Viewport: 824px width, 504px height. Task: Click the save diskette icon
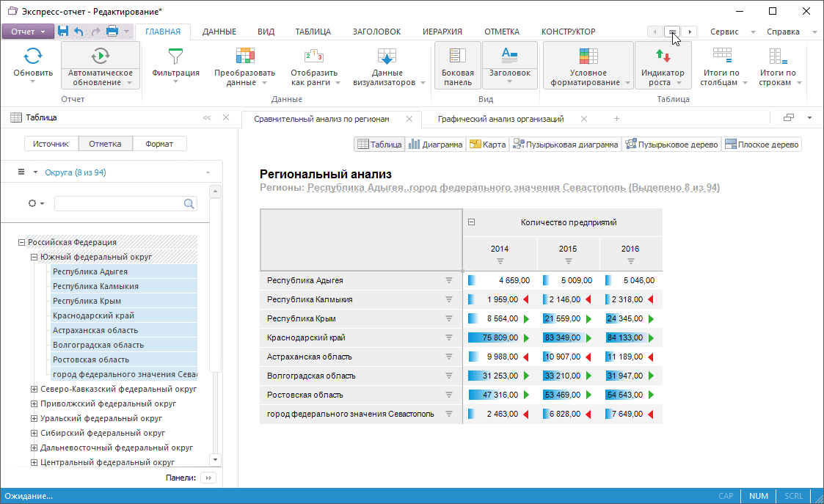[63, 32]
